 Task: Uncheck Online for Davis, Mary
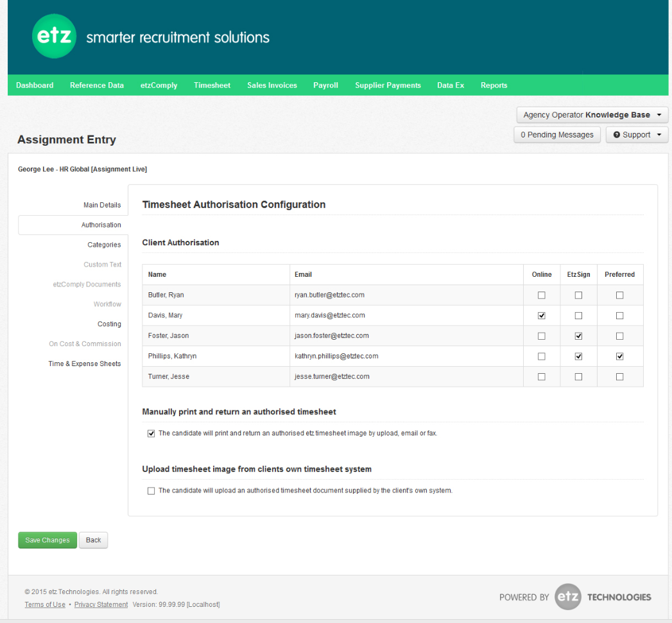[542, 315]
